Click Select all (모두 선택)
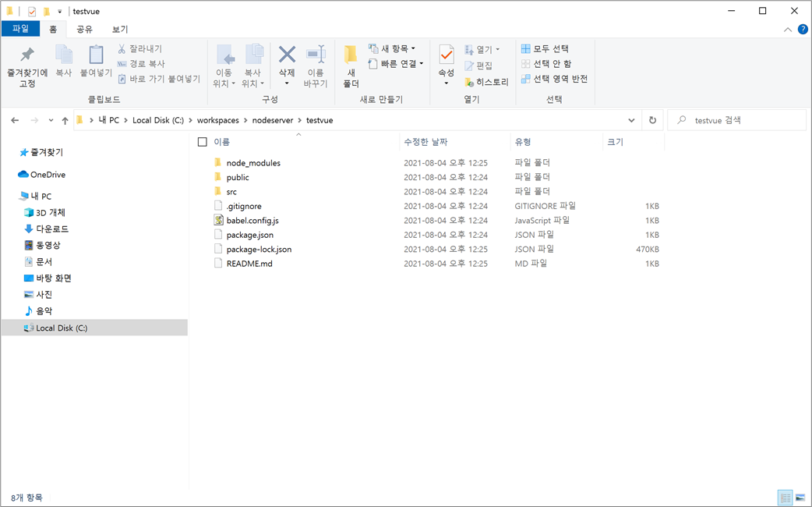Screen dimensions: 812x507 [545, 48]
